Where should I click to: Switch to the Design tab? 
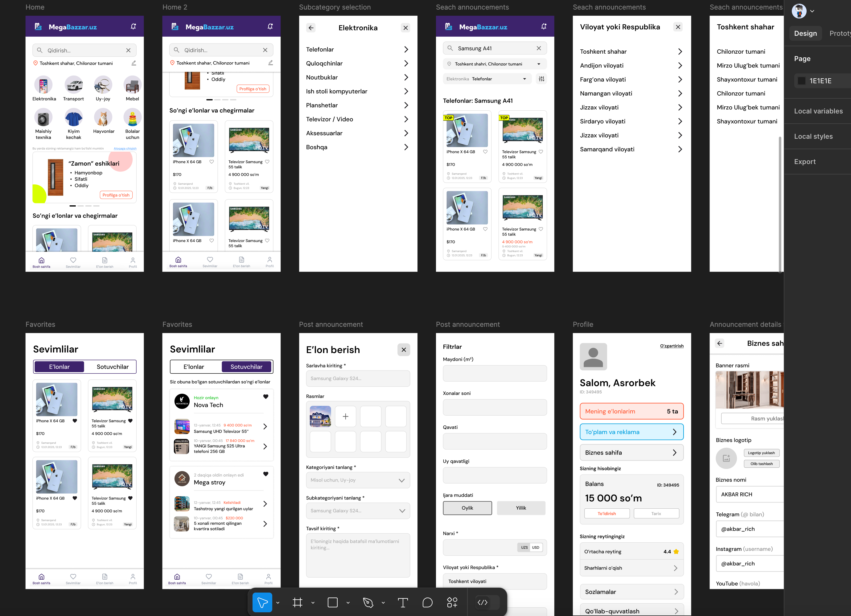pyautogui.click(x=805, y=33)
